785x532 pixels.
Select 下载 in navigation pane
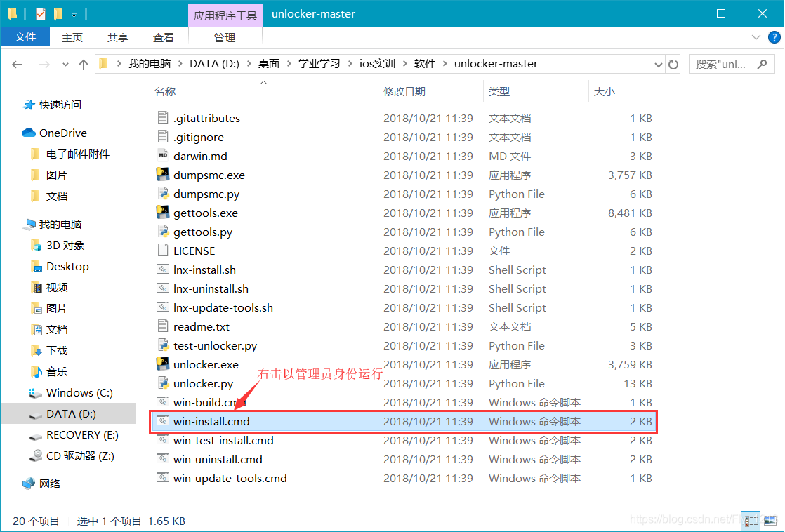57,350
